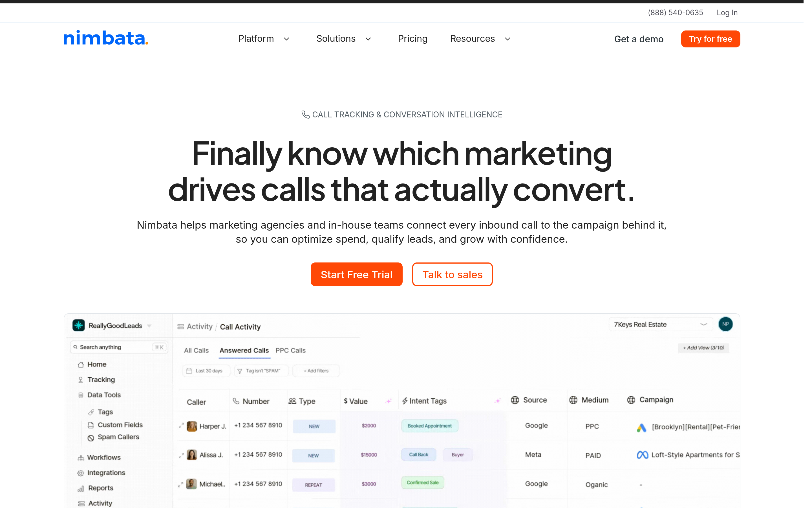Expand the Harper J. row arrow icon

click(x=181, y=426)
